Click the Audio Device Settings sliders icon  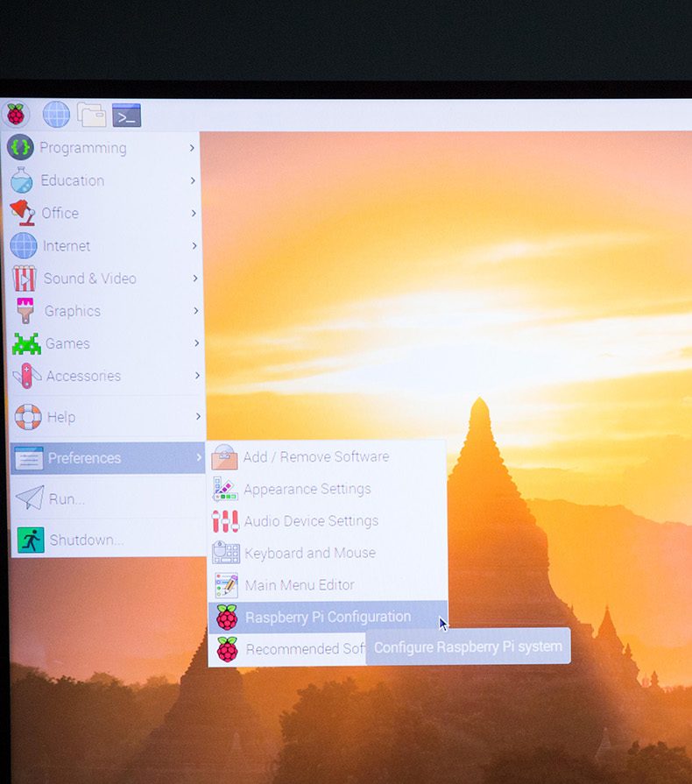(x=225, y=521)
